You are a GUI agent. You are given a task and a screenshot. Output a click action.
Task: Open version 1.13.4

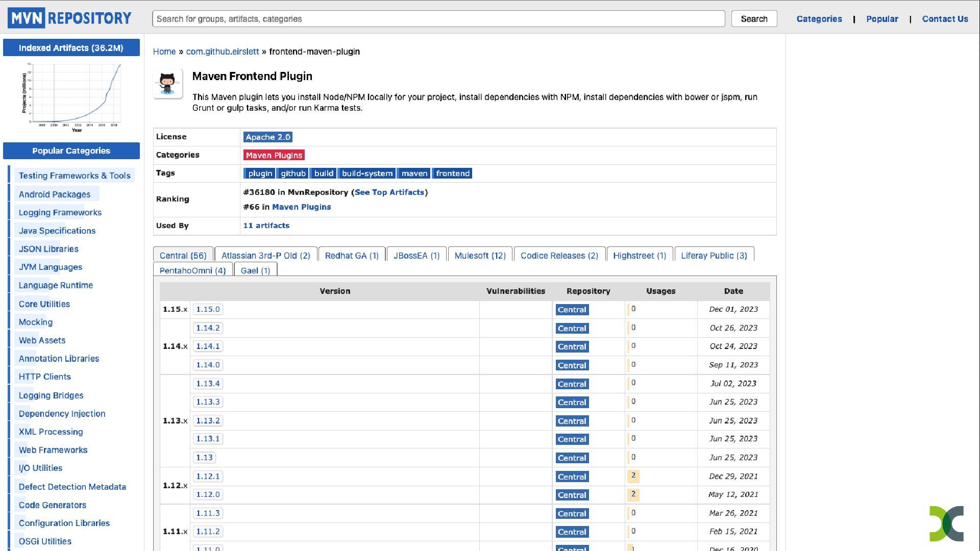tap(208, 384)
